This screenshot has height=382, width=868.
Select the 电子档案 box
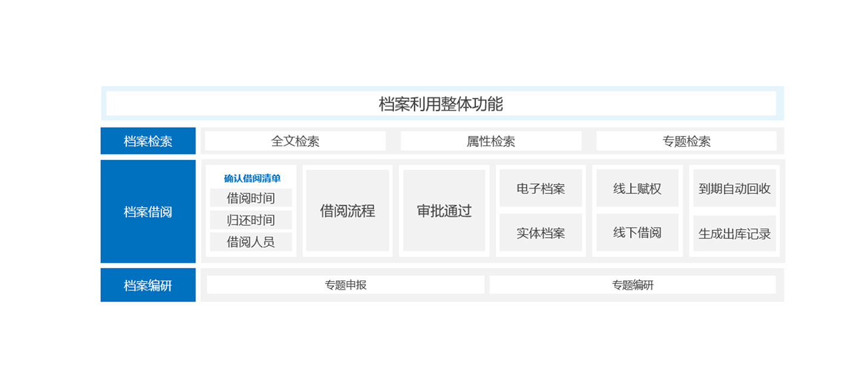[x=541, y=189]
